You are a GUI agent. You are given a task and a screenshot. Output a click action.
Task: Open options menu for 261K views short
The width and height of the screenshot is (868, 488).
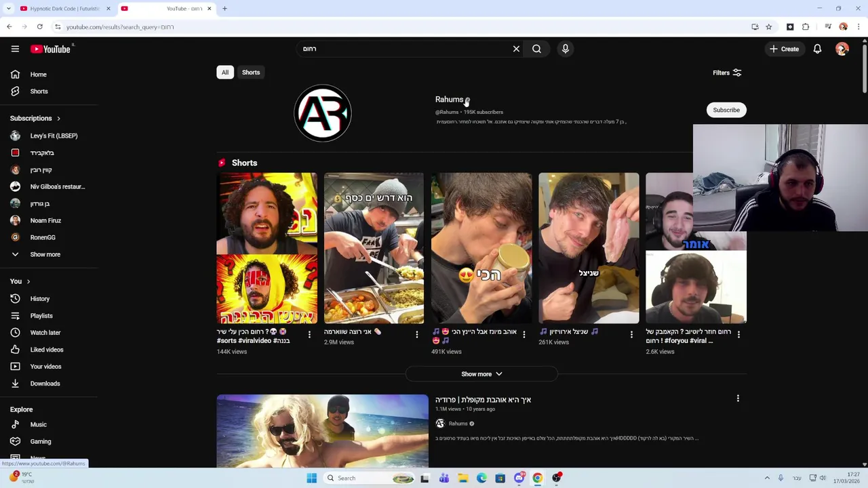(x=631, y=335)
